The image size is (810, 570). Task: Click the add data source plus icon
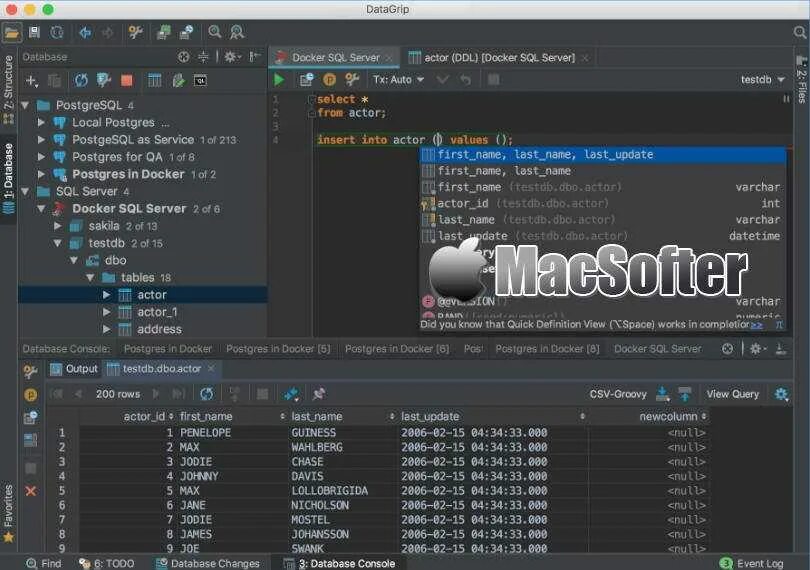pos(32,81)
